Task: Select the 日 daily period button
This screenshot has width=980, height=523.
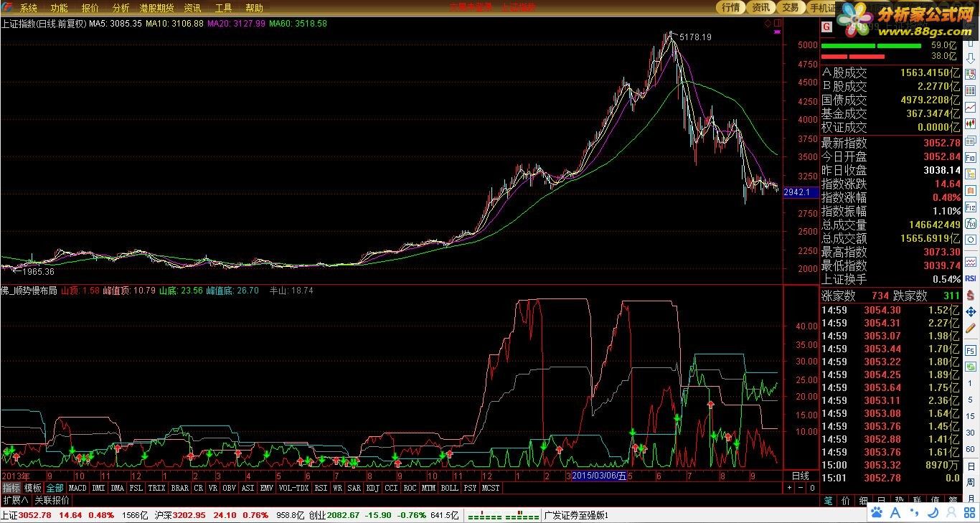Action: (x=971, y=466)
